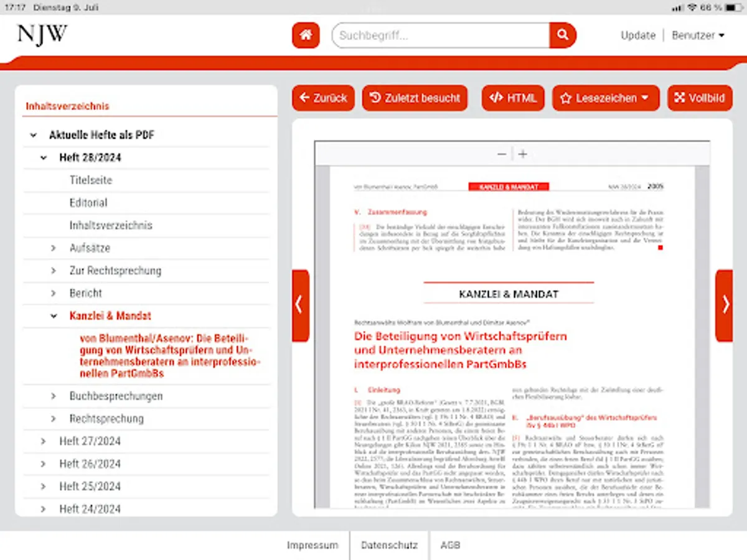Advance a page using the right arrow chevron
The width and height of the screenshot is (747, 560).
725,304
